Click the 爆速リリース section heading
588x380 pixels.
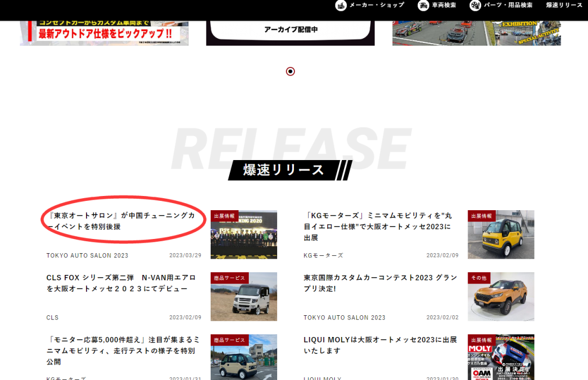tap(290, 170)
